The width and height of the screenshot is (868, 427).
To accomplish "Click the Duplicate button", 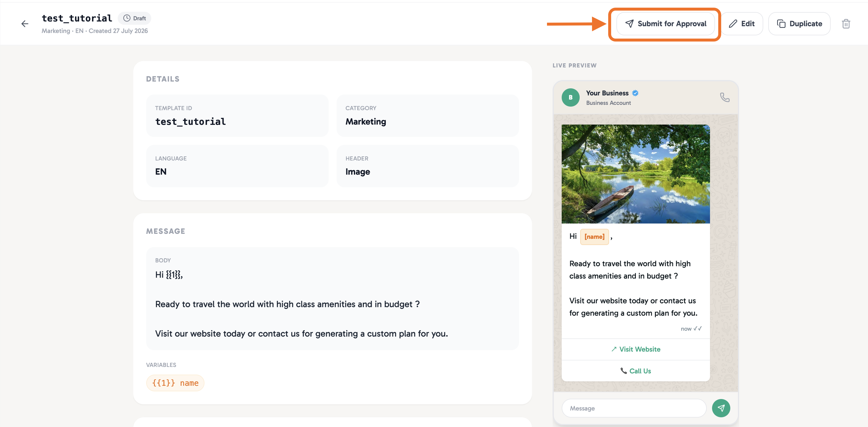I will 799,24.
